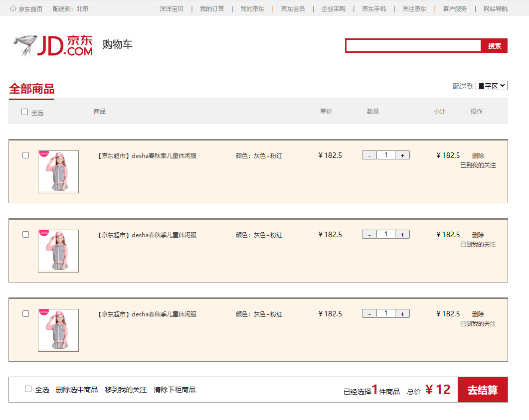Click 已到我的关注 on the third product

point(478,324)
